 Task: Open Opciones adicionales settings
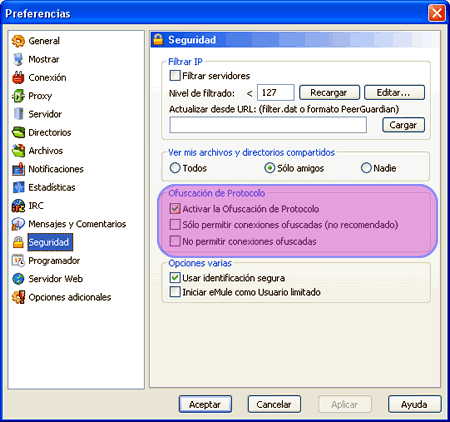click(70, 297)
